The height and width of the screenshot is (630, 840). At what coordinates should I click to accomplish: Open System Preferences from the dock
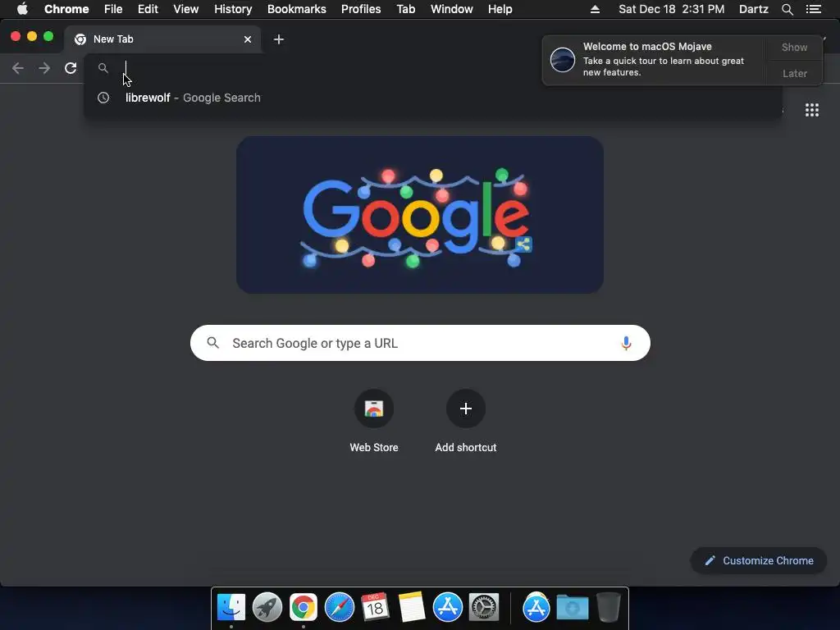tap(484, 607)
